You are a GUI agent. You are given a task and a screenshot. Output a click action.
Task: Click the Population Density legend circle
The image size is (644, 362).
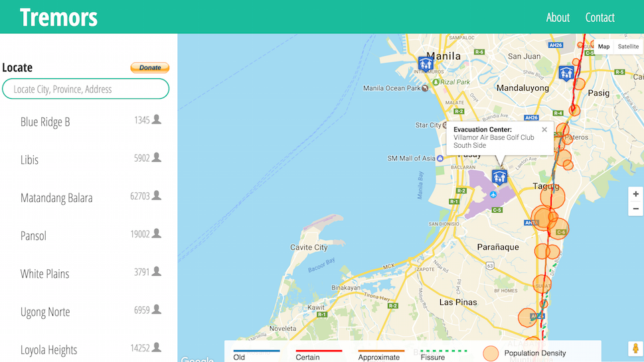point(491,353)
